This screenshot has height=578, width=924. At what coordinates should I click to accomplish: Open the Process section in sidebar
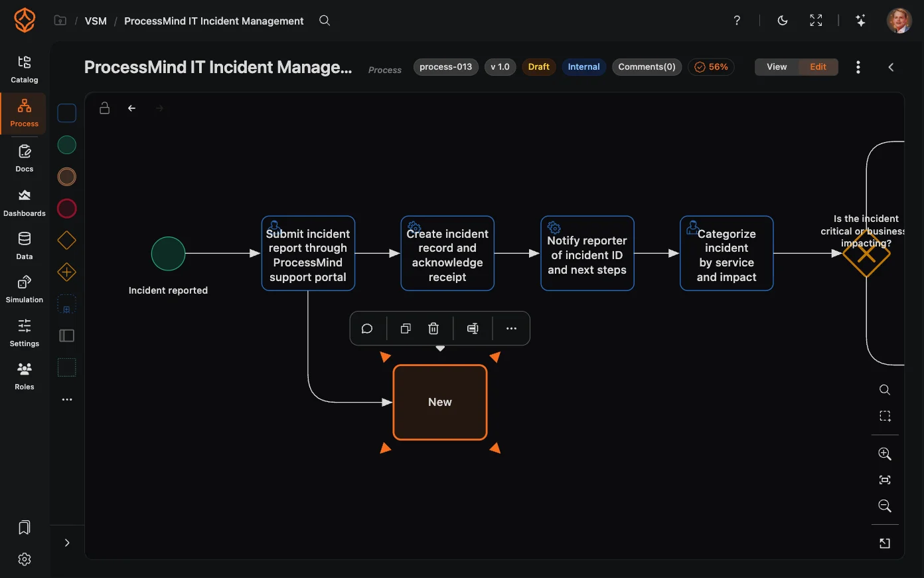(x=24, y=114)
